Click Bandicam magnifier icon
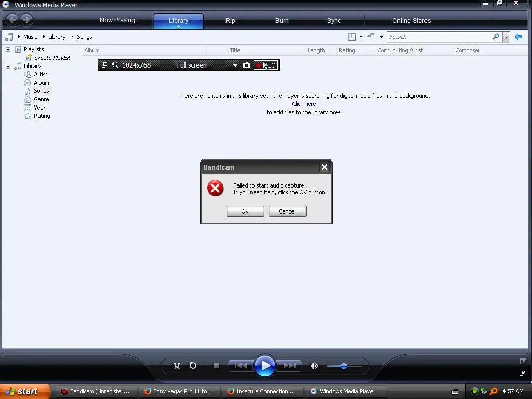The height and width of the screenshot is (399, 532). [x=115, y=65]
